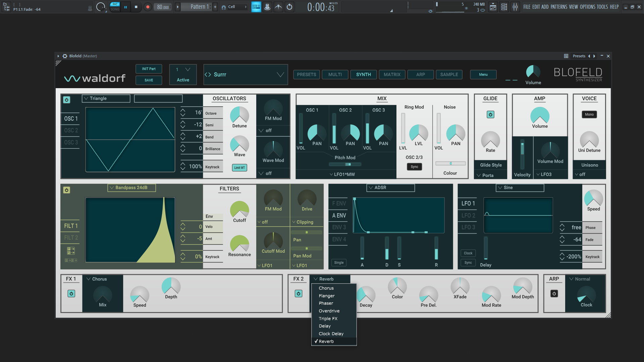644x362 pixels.
Task: Click the record button in transport bar
Action: click(x=148, y=7)
